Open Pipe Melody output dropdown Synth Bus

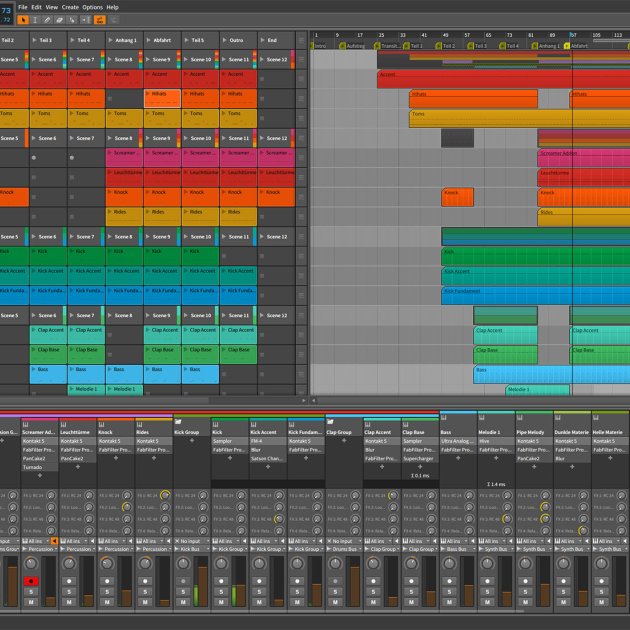[534, 549]
